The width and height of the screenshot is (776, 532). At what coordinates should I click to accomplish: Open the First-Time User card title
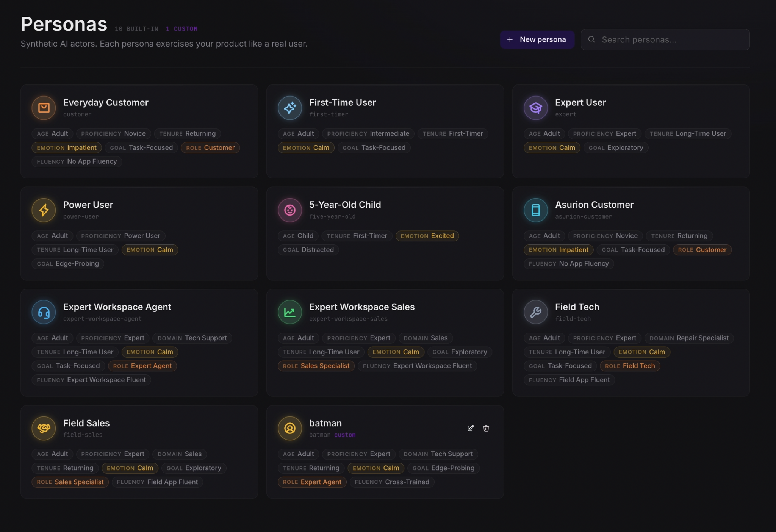pyautogui.click(x=342, y=102)
